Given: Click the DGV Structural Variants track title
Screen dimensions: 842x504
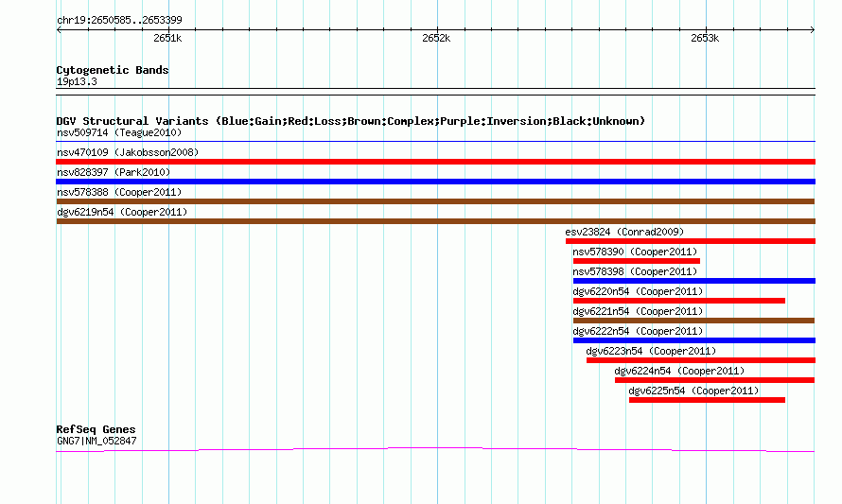Looking at the screenshot, I should point(351,121).
